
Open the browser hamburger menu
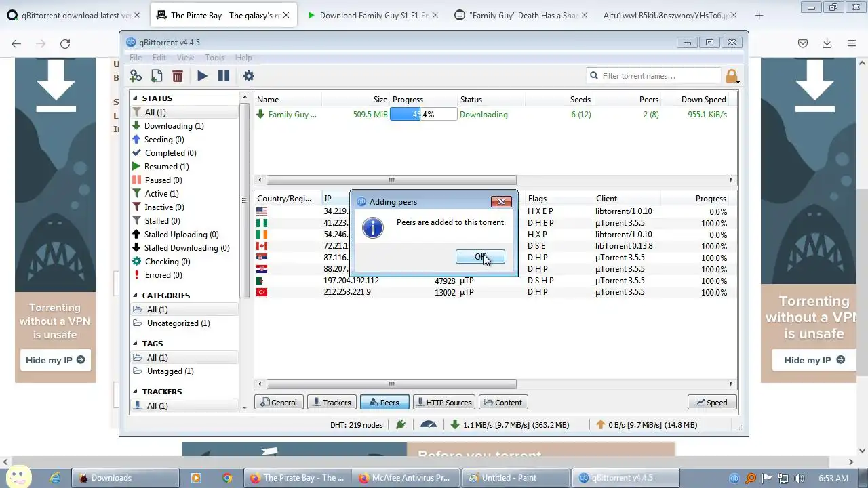point(851,43)
